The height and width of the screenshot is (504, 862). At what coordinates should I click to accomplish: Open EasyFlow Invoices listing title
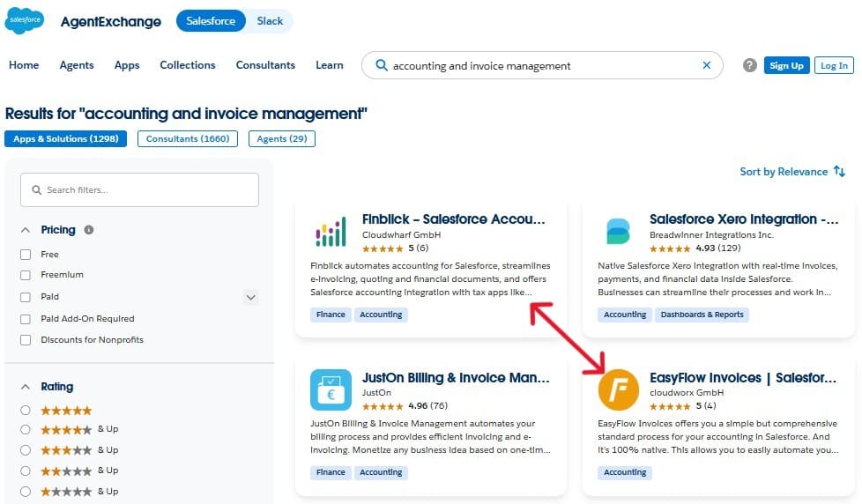click(x=743, y=378)
